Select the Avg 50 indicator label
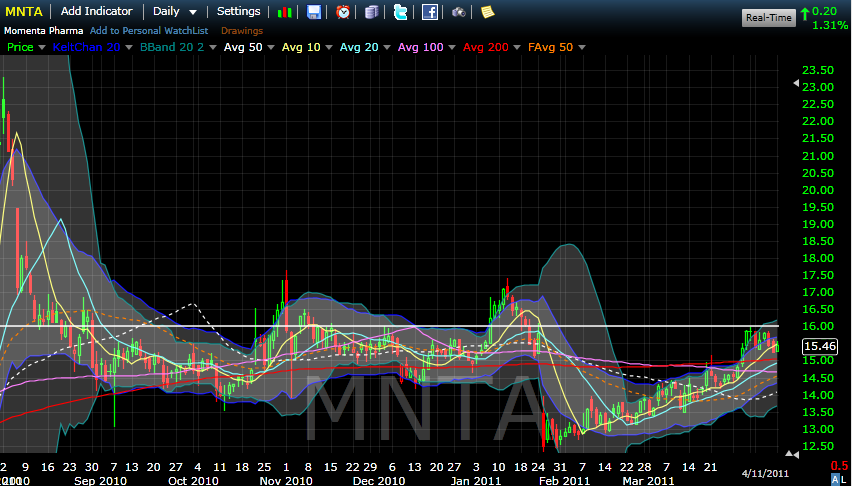The image size is (852, 486). (x=243, y=47)
